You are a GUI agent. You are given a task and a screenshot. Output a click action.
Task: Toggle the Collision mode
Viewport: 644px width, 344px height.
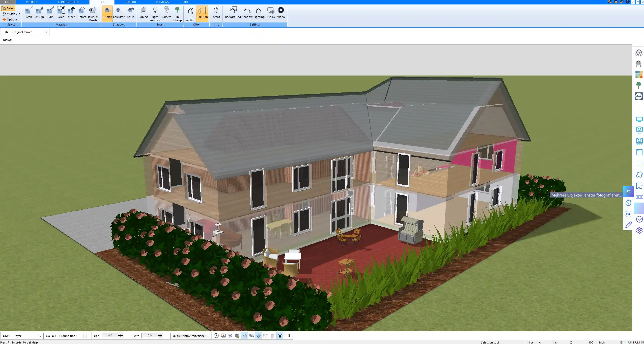(202, 14)
